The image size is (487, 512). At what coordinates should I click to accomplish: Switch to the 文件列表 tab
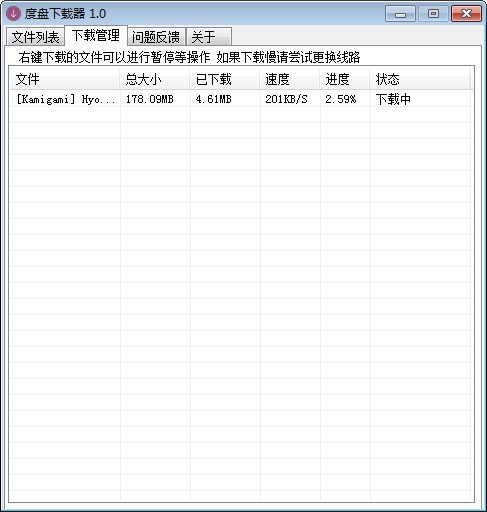35,37
